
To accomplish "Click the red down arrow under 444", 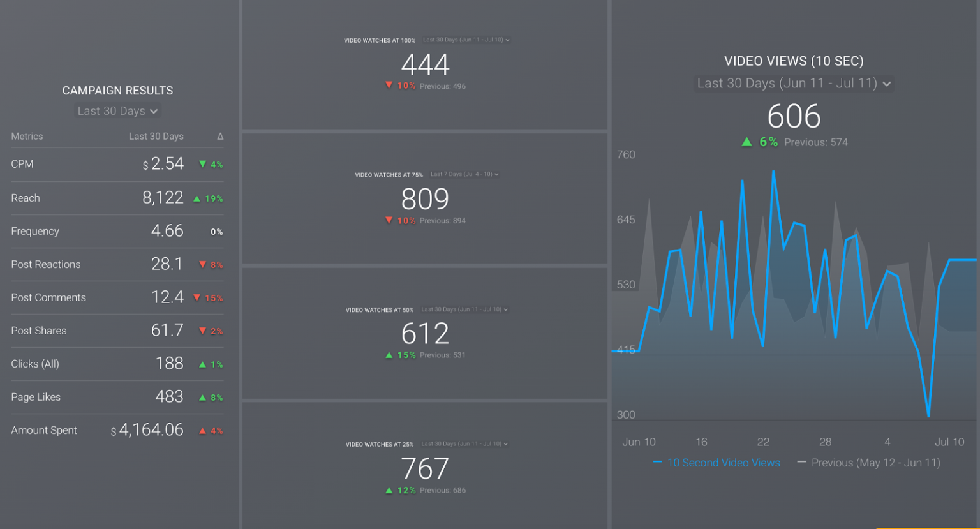I will (x=389, y=86).
